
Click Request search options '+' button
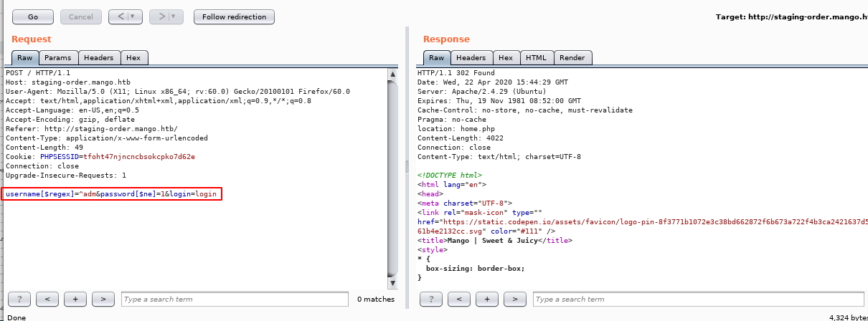75,299
